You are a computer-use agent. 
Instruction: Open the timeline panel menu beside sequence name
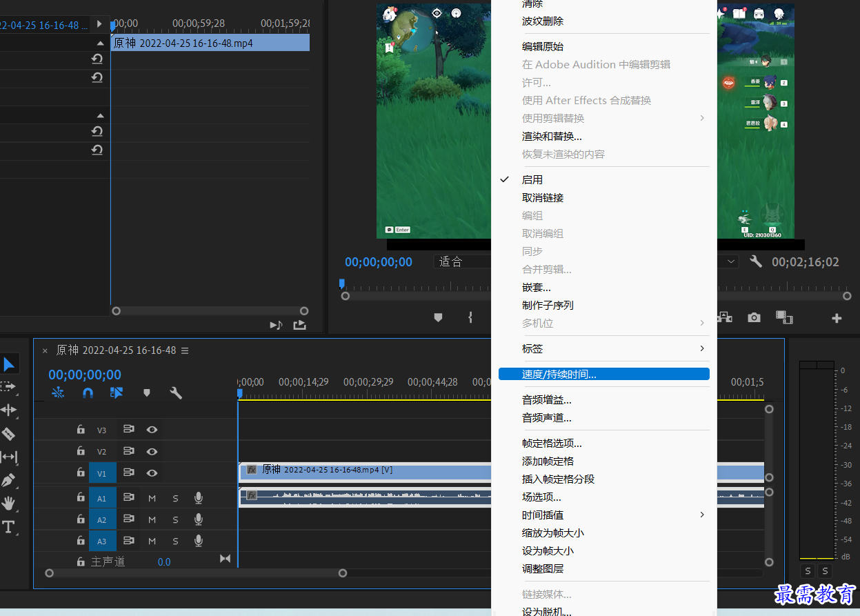coord(185,350)
